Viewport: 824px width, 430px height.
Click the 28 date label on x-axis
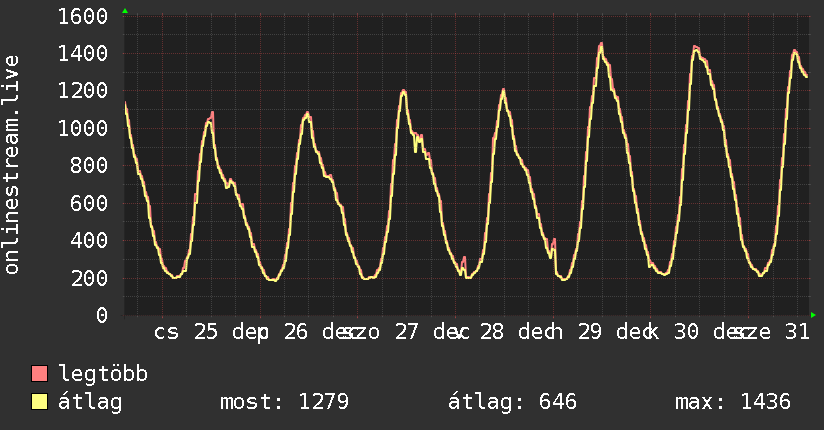pos(492,332)
